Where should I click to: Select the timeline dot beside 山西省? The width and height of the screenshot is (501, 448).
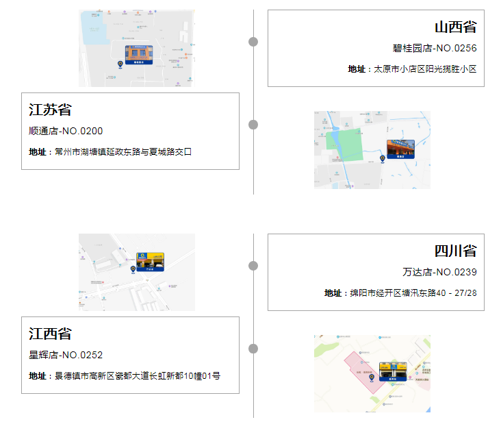click(253, 42)
